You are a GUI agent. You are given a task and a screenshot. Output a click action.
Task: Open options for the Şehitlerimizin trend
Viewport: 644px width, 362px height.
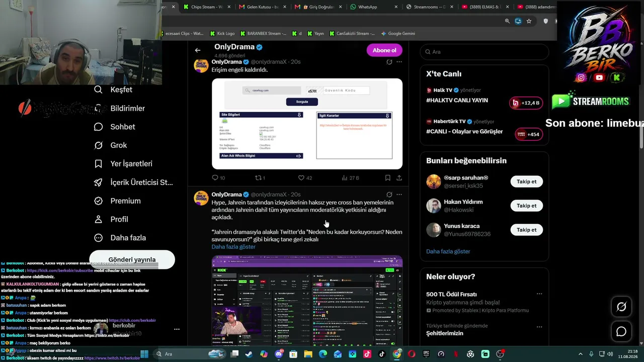(x=539, y=327)
